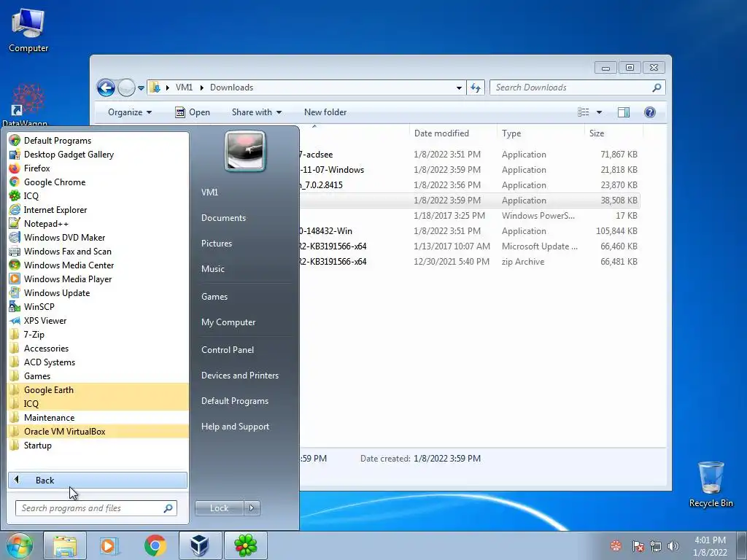Click the user account picture
The height and width of the screenshot is (560, 747).
[x=245, y=152]
